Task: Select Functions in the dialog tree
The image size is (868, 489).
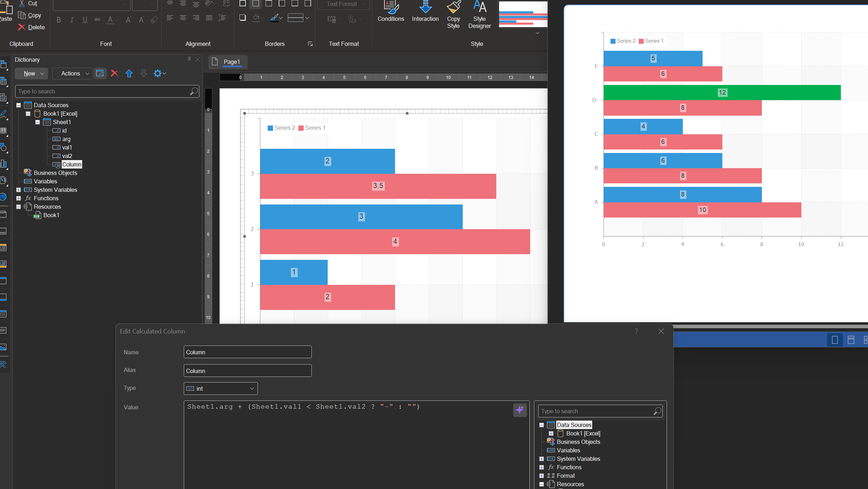Action: click(569, 467)
